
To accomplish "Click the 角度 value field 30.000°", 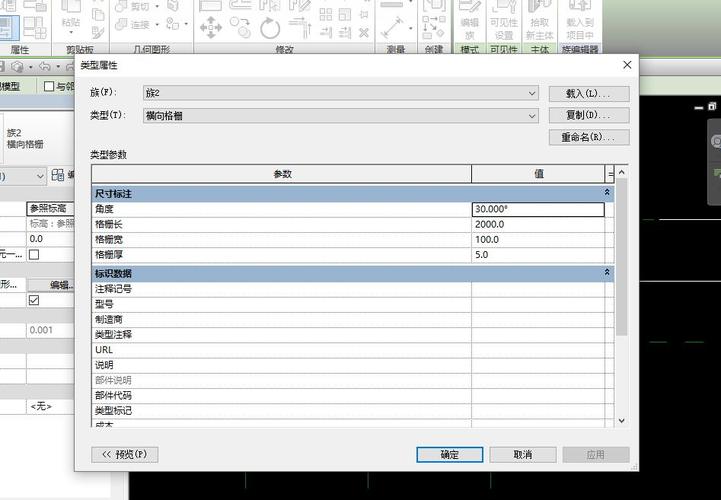I will [538, 209].
